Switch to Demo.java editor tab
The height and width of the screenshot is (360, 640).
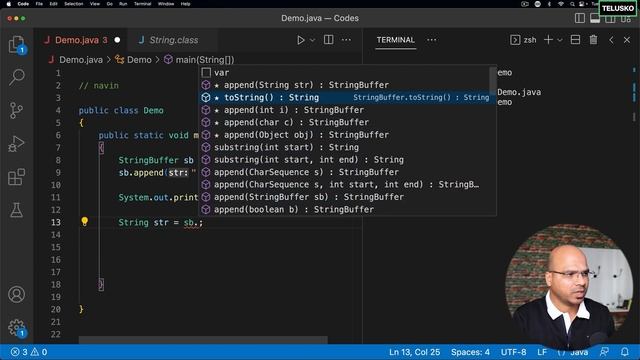click(x=81, y=40)
